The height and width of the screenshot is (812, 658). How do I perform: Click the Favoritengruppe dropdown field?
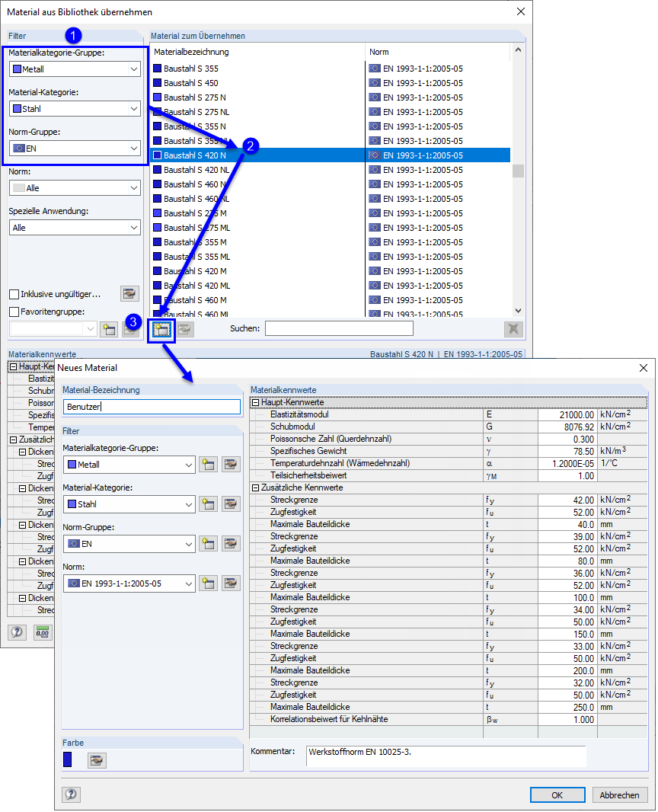click(x=53, y=329)
